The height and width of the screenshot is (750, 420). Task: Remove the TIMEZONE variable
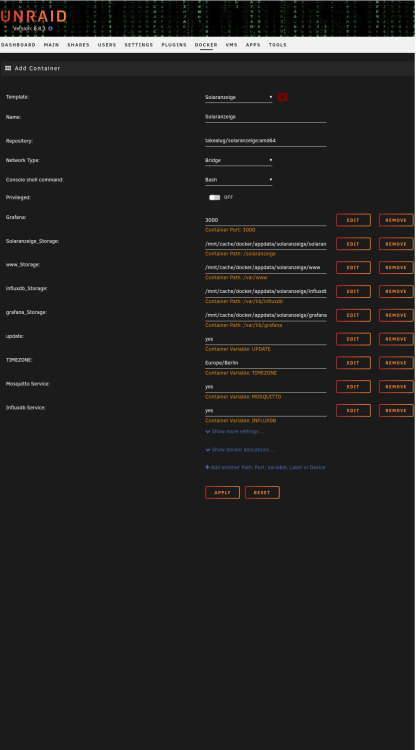[x=396, y=363]
